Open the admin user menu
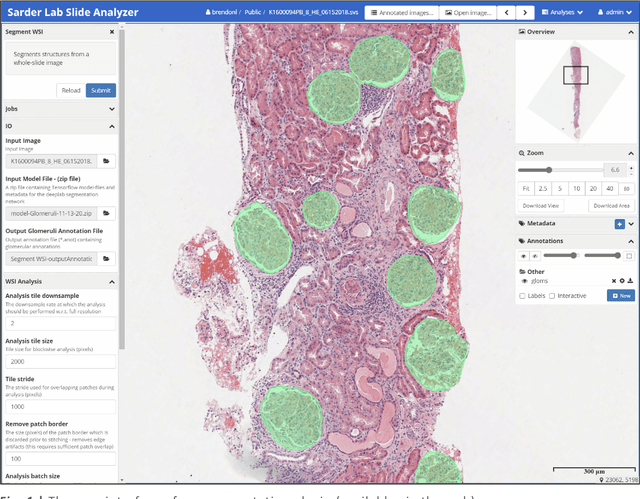This screenshot has width=640, height=499. [x=614, y=13]
